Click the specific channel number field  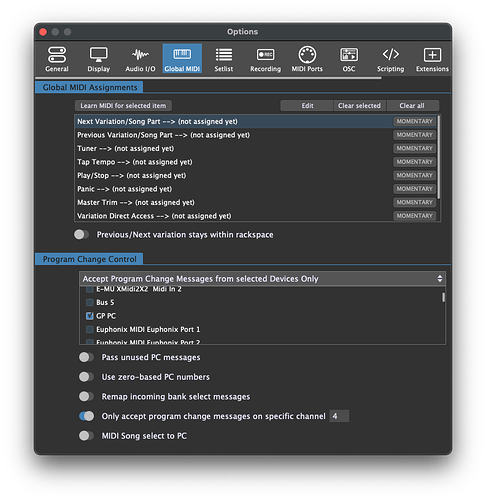coord(339,416)
